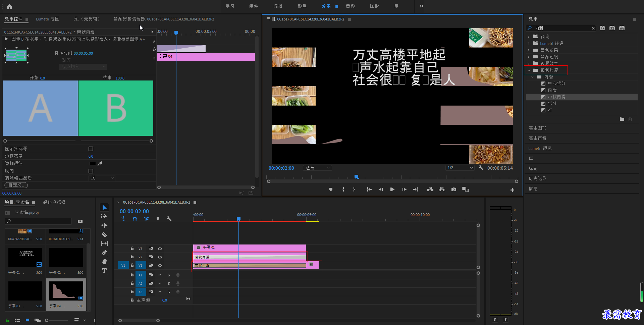Select the Type tool

(104, 271)
